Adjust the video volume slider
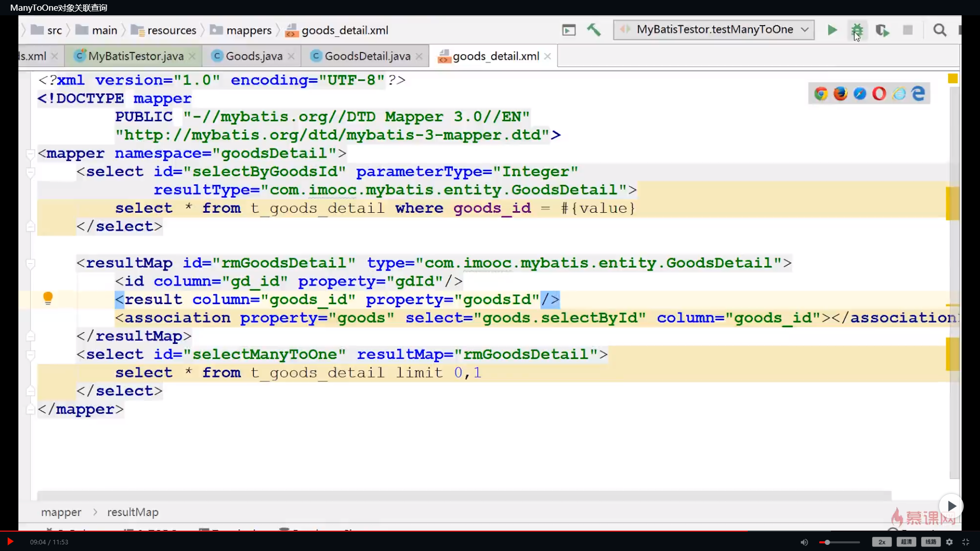This screenshot has width=980, height=551. click(x=840, y=542)
